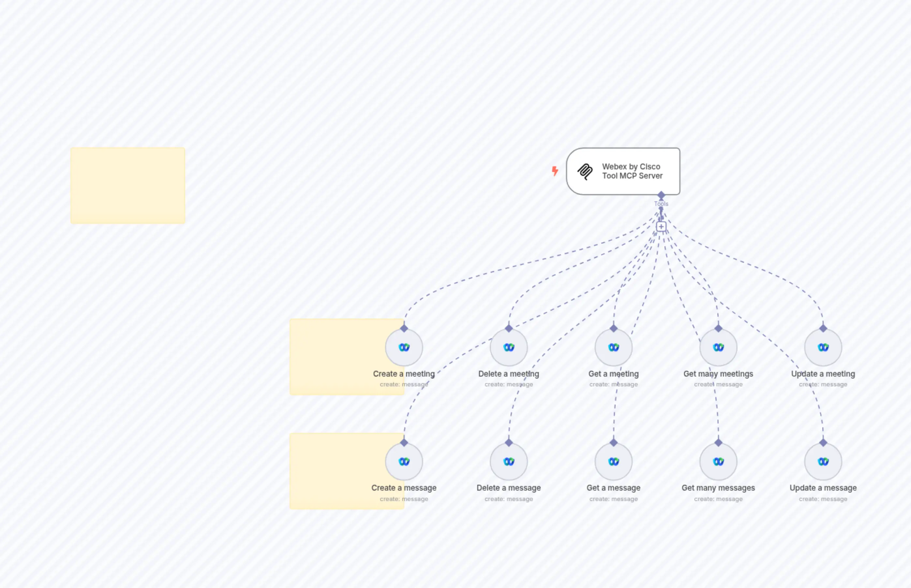The height and width of the screenshot is (588, 911).
Task: Click the lightning bolt beside the MCP Server node
Action: pyautogui.click(x=555, y=171)
